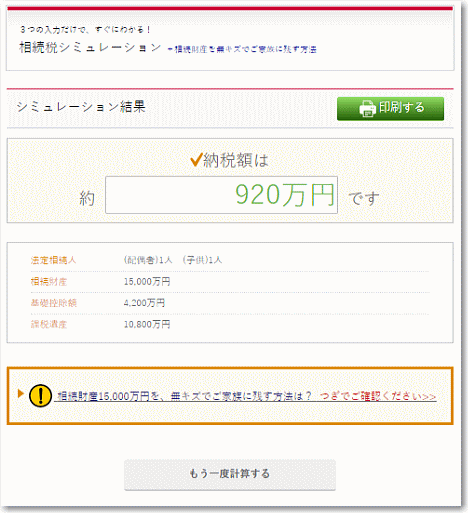Viewport: 468px width, 513px height.
Task: Click the orange checkmark beside 納税額は
Action: click(x=196, y=160)
